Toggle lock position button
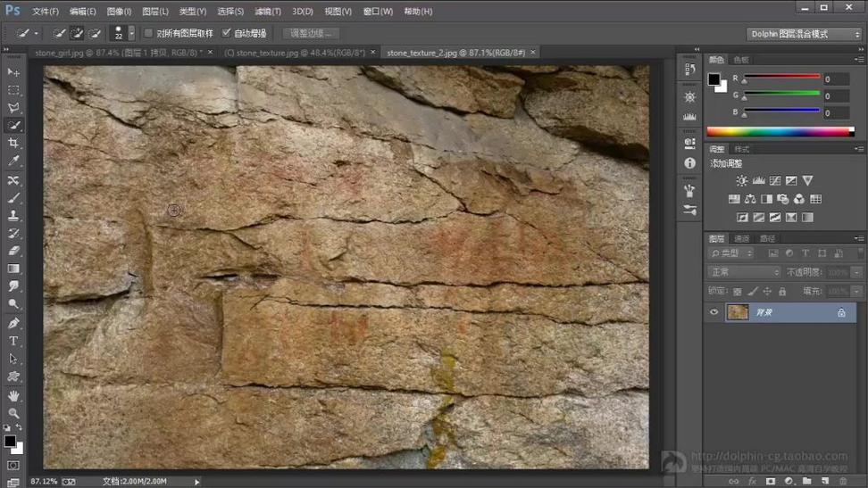Viewport: 868px width, 488px height. pos(767,291)
